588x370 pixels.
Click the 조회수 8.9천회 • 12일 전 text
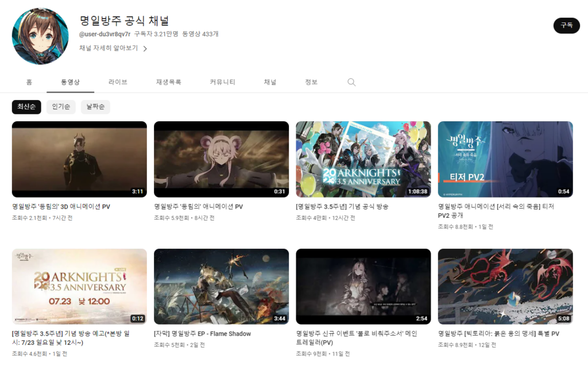467,345
